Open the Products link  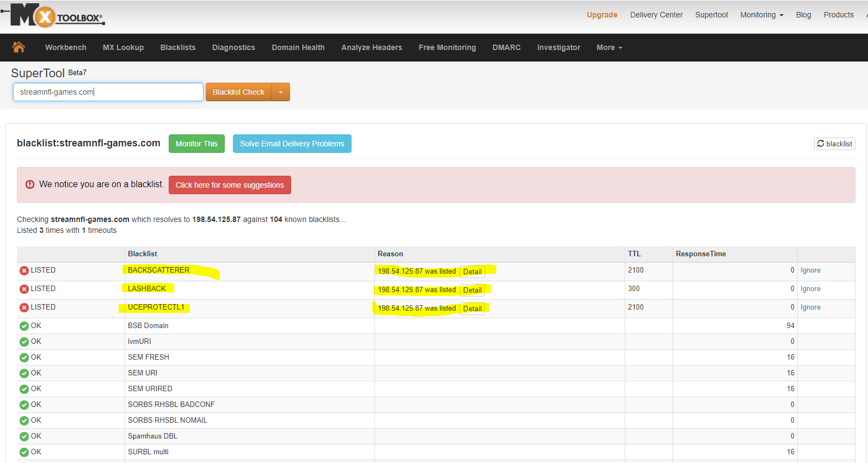[839, 15]
